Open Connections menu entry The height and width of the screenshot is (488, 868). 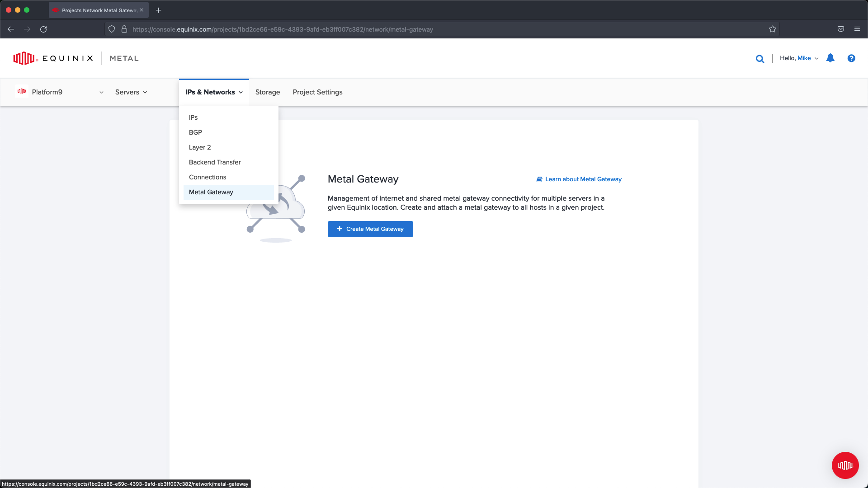pos(229,177)
